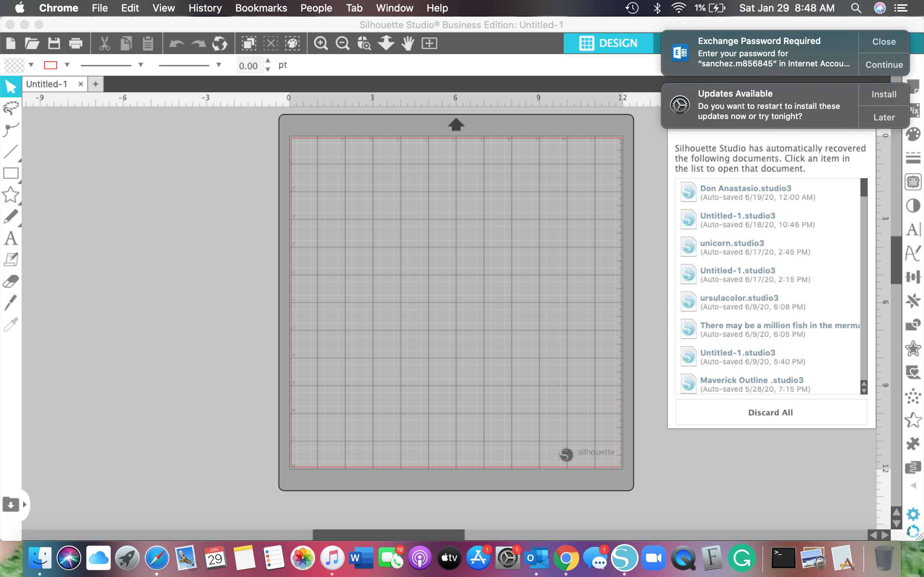Image resolution: width=924 pixels, height=577 pixels.
Task: Open recovered unicorn.studio3 document
Action: click(732, 243)
